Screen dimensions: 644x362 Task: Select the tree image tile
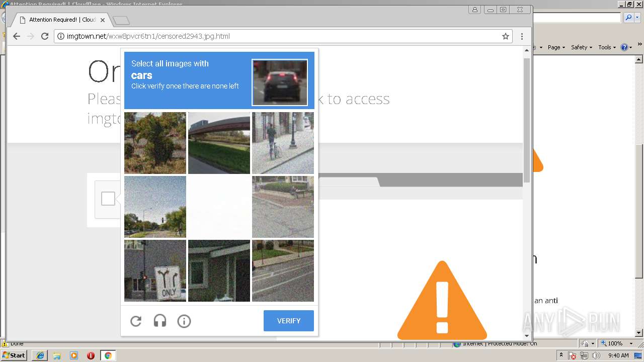click(x=155, y=143)
